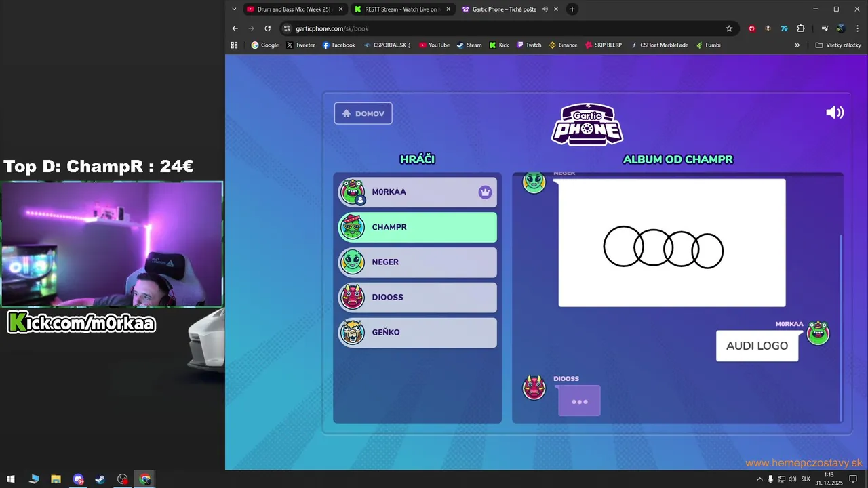
Task: Reload the current page
Action: 268,28
